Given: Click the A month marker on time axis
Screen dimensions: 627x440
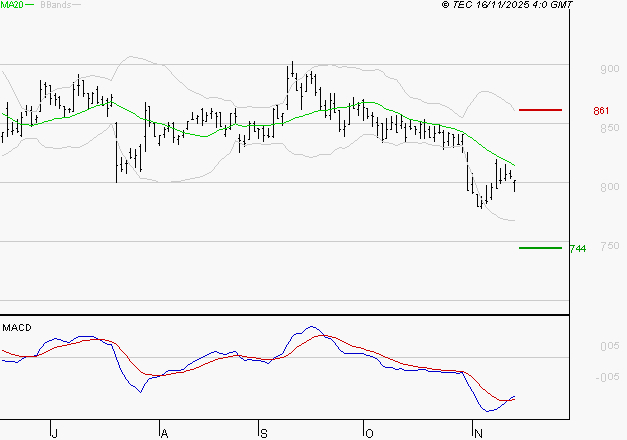Looking at the screenshot, I should point(164,433).
